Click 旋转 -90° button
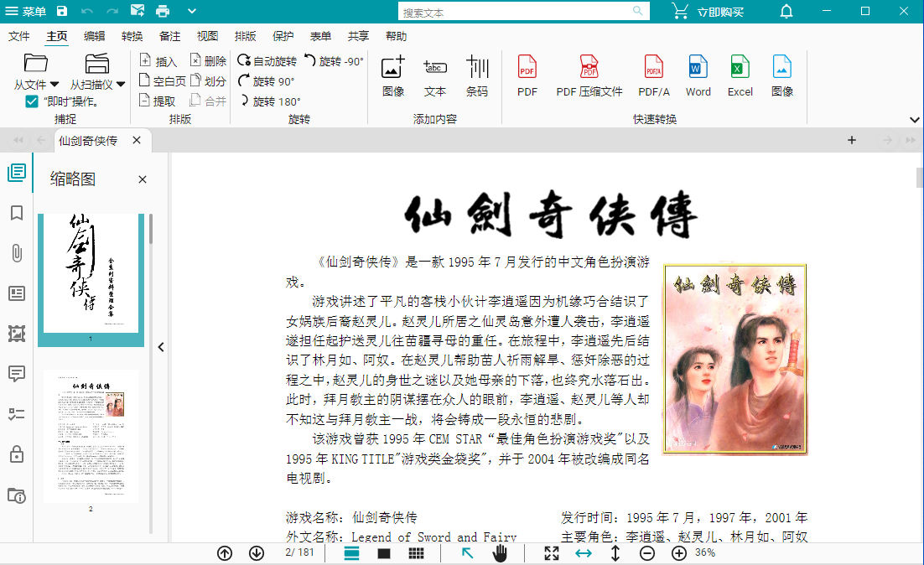This screenshot has height=565, width=924. [x=334, y=61]
